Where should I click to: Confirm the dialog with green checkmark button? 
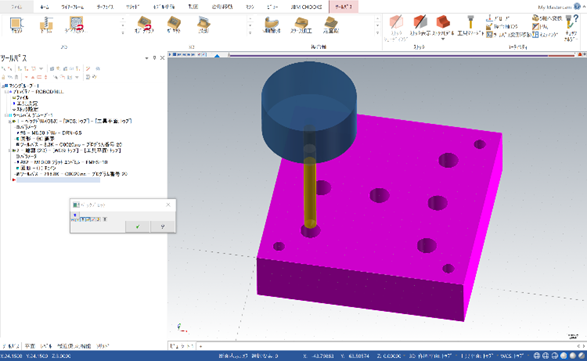[137, 227]
